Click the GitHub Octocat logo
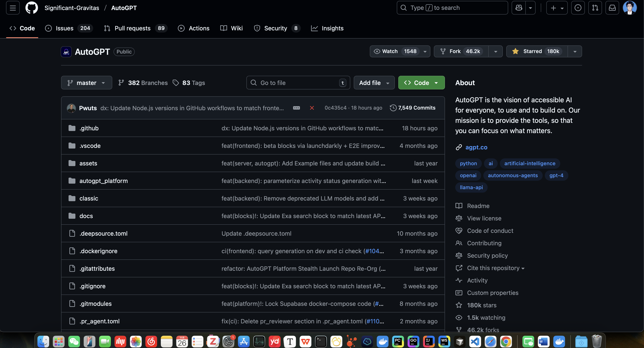This screenshot has width=644, height=348. point(31,8)
